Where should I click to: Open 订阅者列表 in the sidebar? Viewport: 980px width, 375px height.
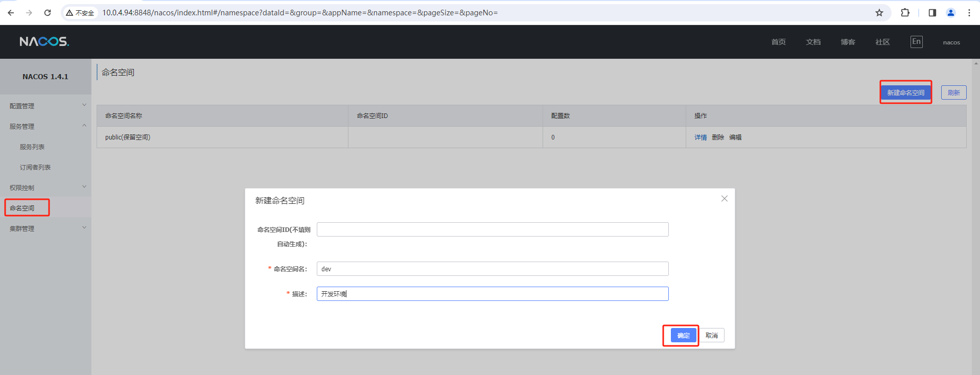click(35, 167)
